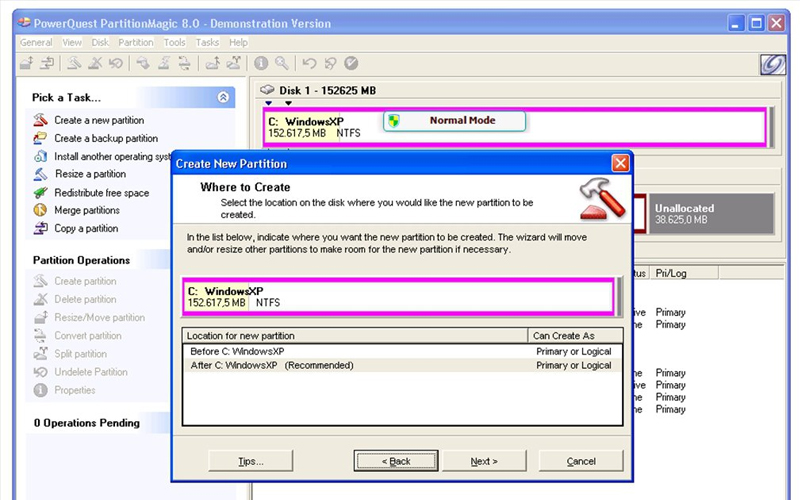Click the Undelete partition toolbar icon
This screenshot has height=500, width=800.
(x=116, y=63)
